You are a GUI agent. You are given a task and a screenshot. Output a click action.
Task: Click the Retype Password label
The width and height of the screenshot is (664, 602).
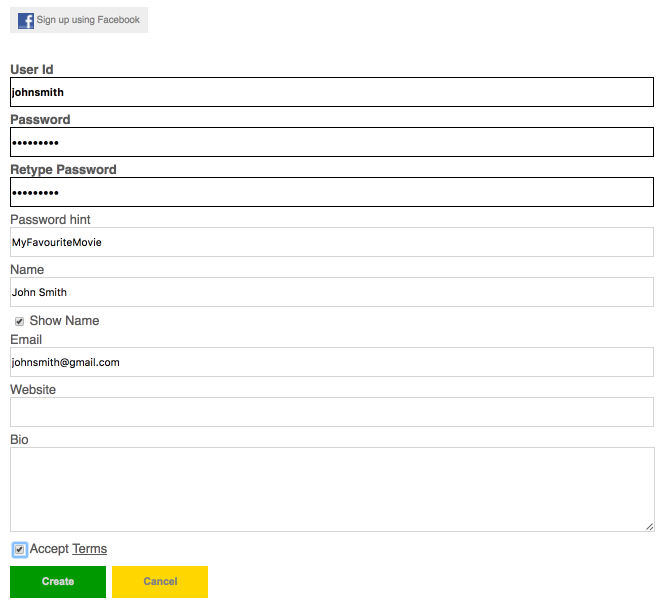63,169
